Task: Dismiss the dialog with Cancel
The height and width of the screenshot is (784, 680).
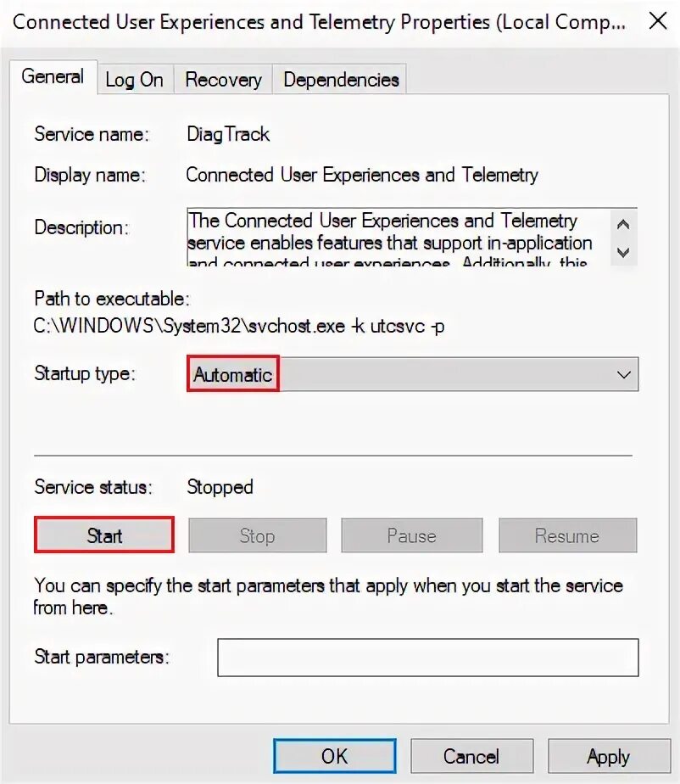Action: click(x=471, y=756)
